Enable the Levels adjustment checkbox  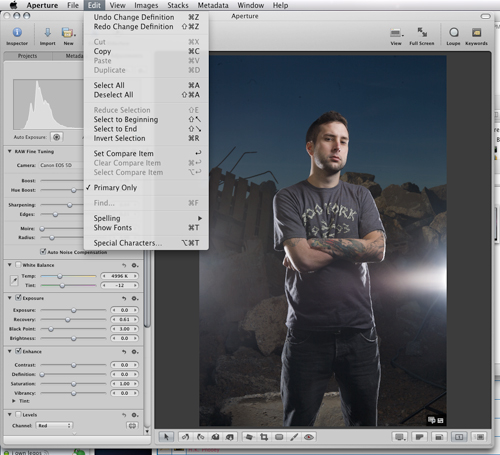pyautogui.click(x=19, y=414)
